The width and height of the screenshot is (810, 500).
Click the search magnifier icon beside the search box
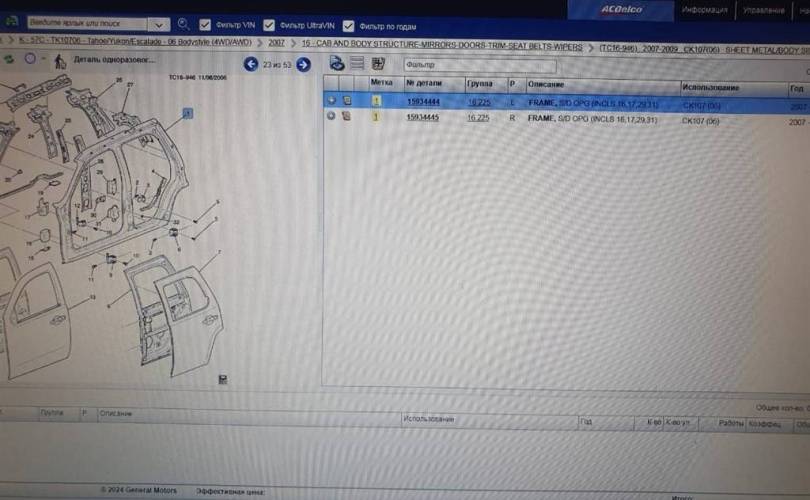click(x=183, y=24)
